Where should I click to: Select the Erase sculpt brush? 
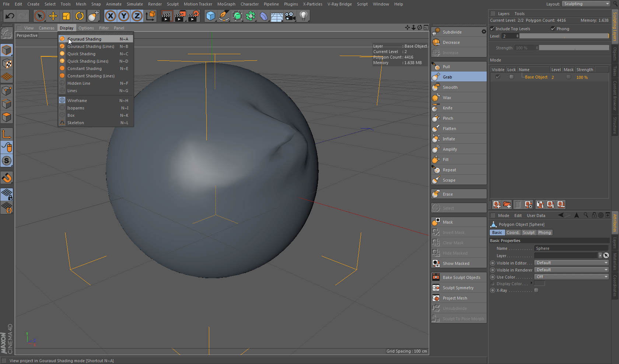point(459,194)
